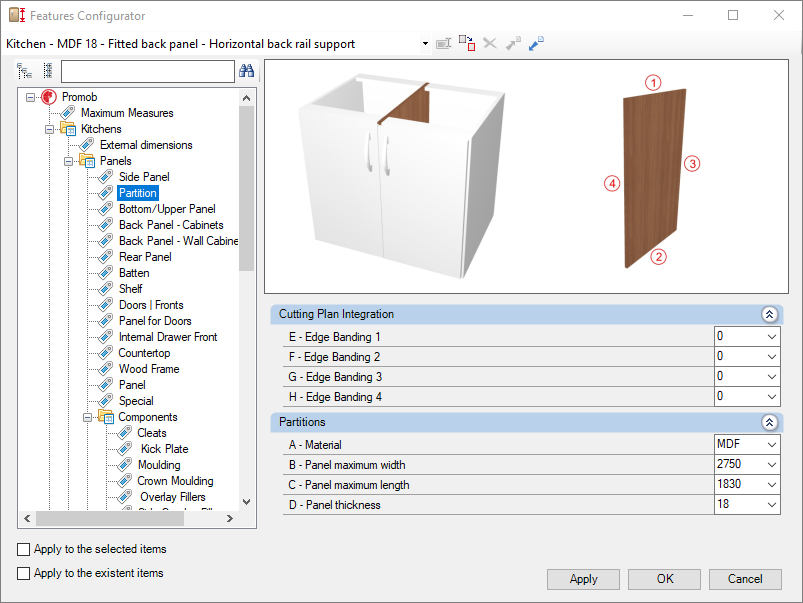Click the tag icon beside External dimensions
This screenshot has height=603, width=803.
pos(87,145)
